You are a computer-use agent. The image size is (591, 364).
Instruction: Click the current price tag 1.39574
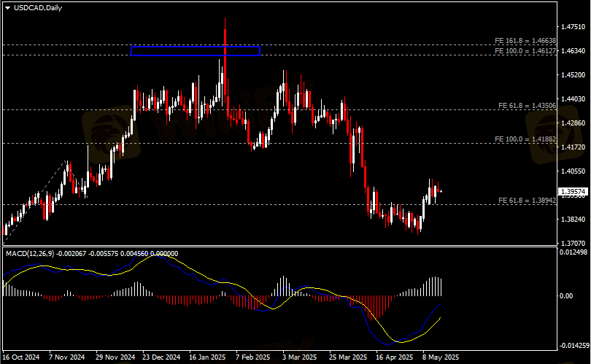tap(573, 192)
